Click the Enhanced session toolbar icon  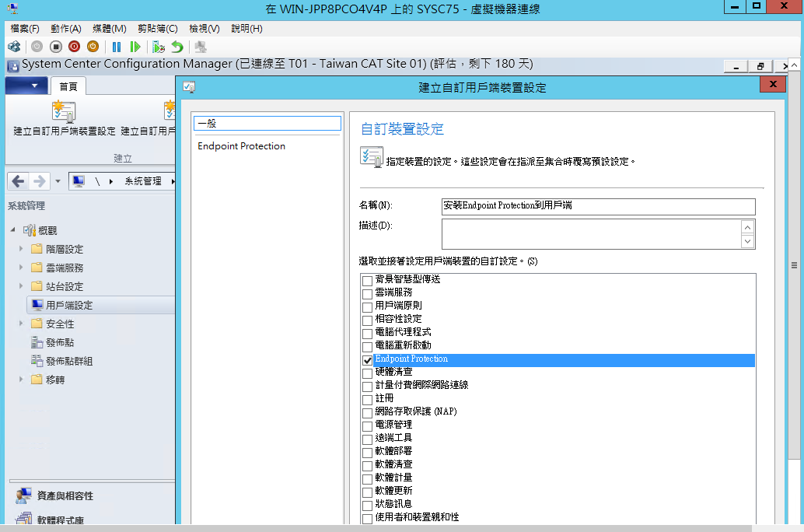click(201, 47)
